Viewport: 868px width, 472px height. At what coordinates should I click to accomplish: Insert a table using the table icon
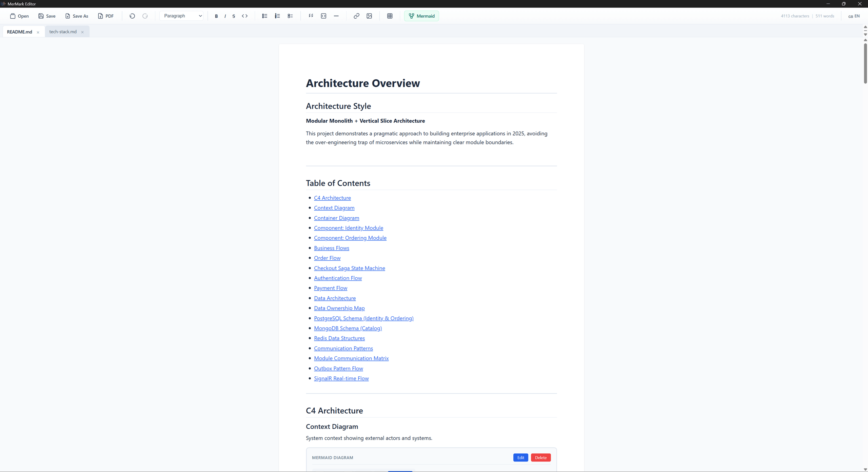coord(390,16)
